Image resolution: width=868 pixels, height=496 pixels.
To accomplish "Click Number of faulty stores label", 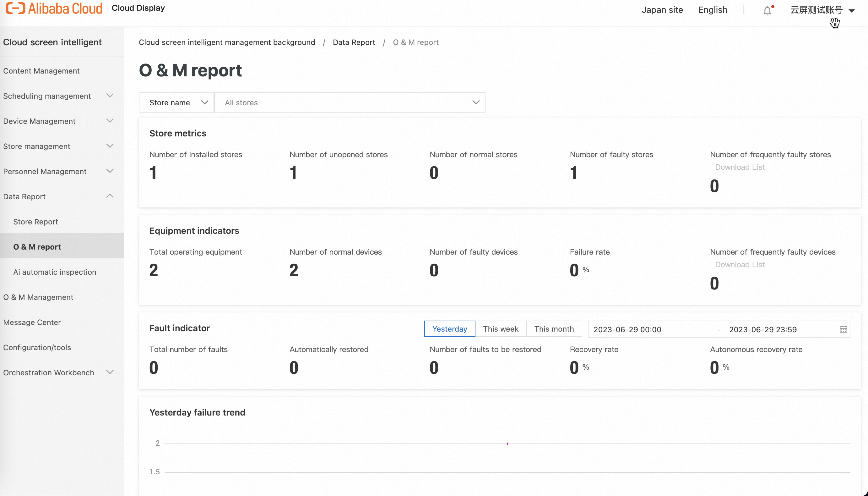I will click(x=611, y=154).
